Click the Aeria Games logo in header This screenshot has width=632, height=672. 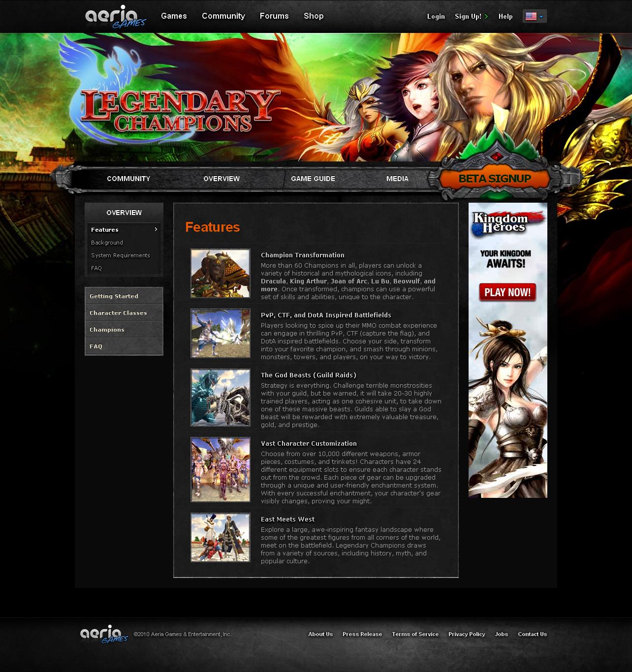115,17
